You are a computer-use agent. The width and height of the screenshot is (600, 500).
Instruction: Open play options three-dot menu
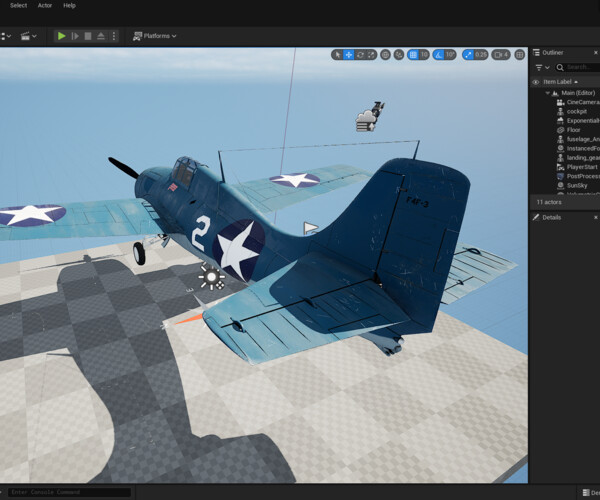click(x=114, y=36)
